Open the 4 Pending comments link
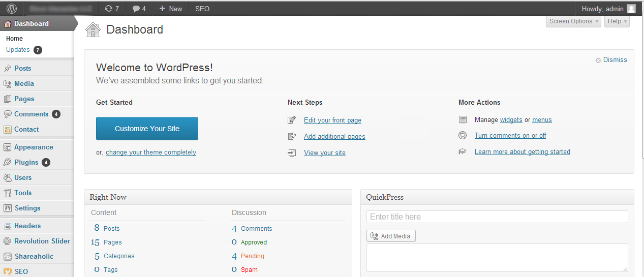The image size is (644, 277). pyautogui.click(x=248, y=256)
